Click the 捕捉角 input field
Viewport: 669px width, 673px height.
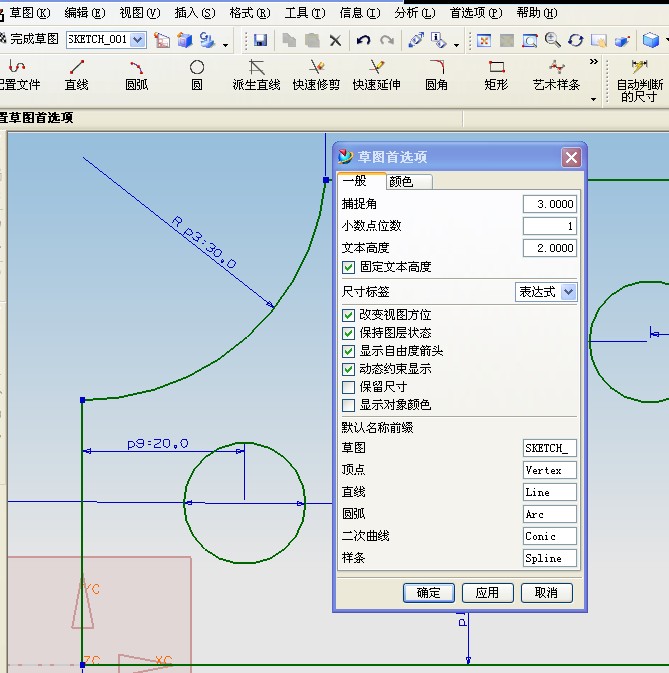pos(549,204)
